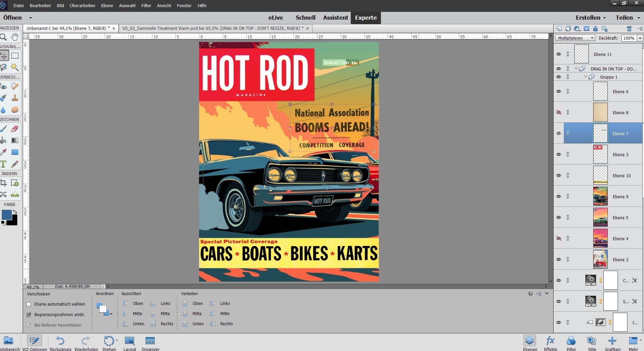Image resolution: width=644 pixels, height=351 pixels.
Task: Show hidden layer Ebene 4
Action: click(x=559, y=239)
